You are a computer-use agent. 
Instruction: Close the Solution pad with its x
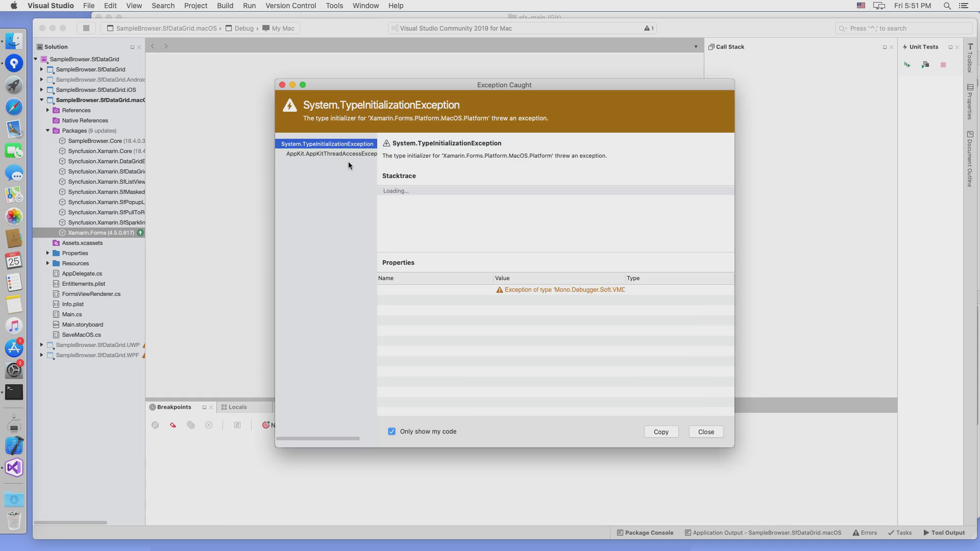(x=139, y=47)
